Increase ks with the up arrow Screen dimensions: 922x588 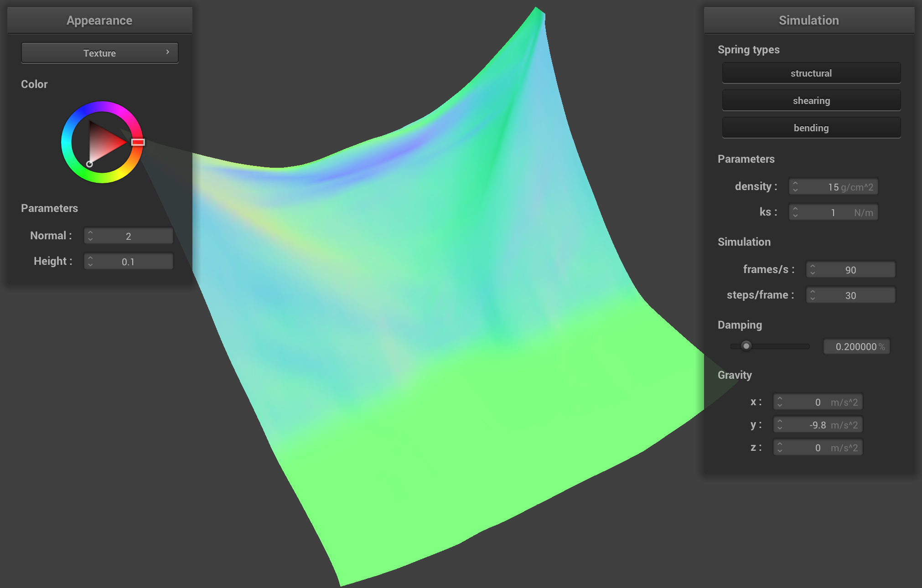tap(795, 209)
